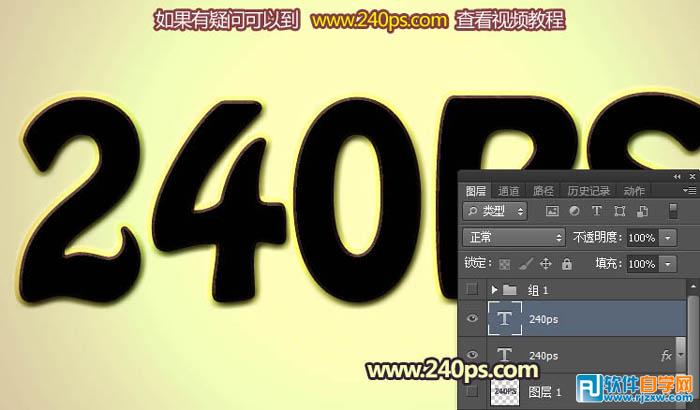Image resolution: width=700 pixels, height=410 pixels.
Task: Lock position move icon
Action: (x=546, y=264)
